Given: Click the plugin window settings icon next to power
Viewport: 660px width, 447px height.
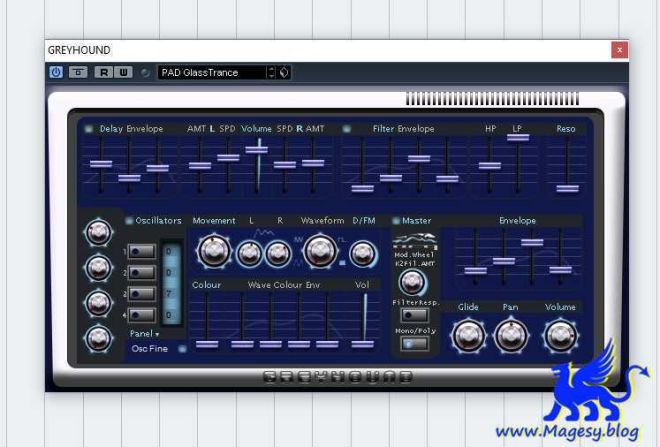Looking at the screenshot, I should tap(78, 72).
